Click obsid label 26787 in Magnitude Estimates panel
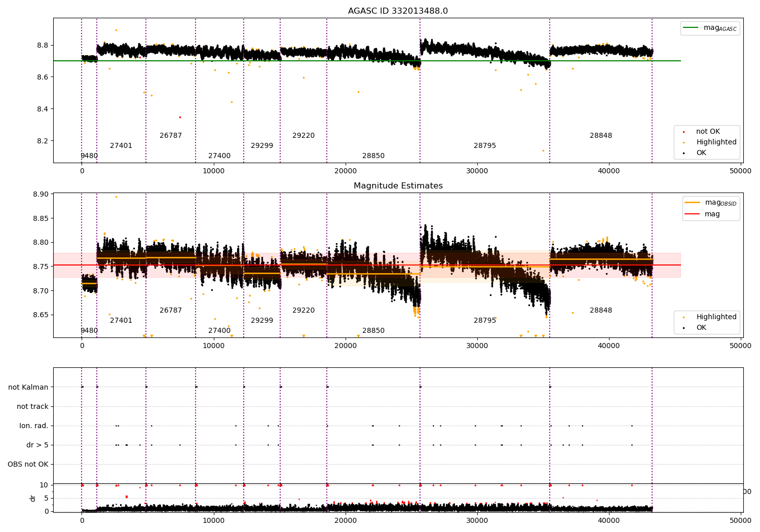760x532 pixels. pyautogui.click(x=171, y=311)
